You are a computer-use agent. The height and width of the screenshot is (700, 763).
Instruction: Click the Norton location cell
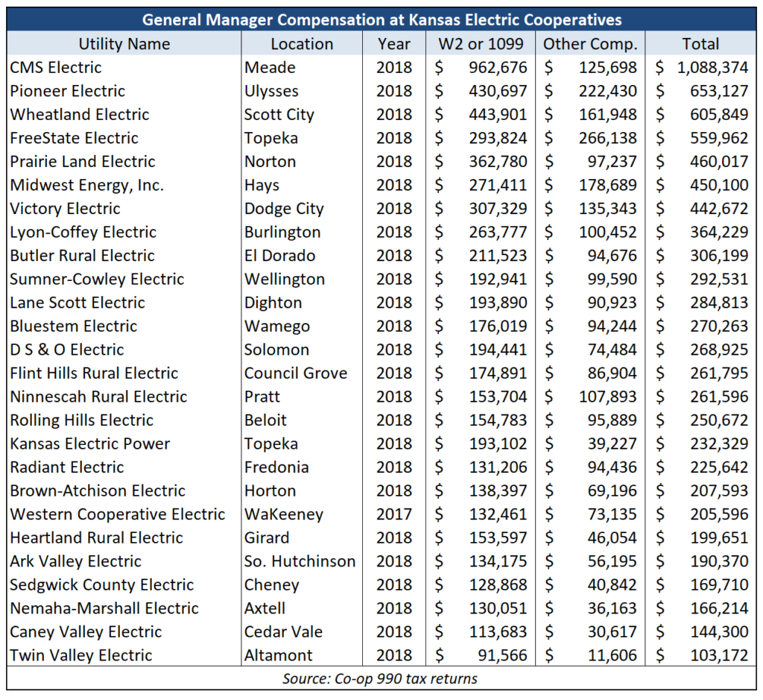click(x=270, y=162)
